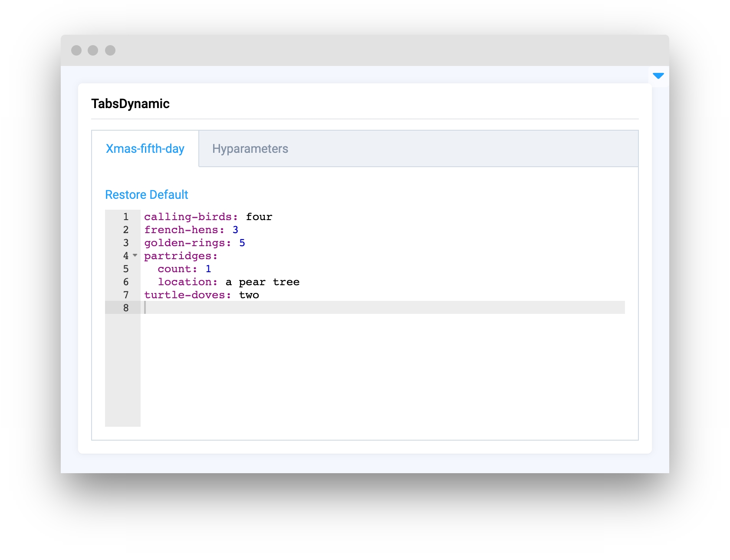
Task: Click the empty highlighted line 8
Action: [x=382, y=308]
